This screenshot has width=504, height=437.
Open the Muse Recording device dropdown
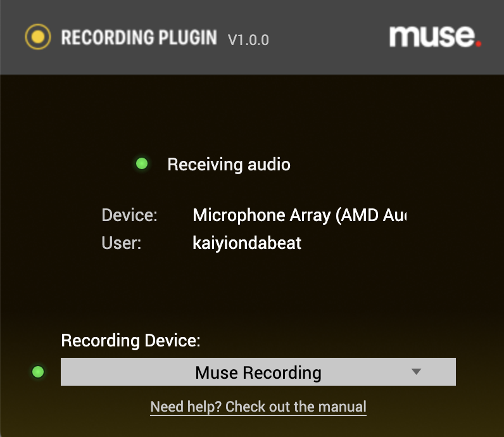258,372
